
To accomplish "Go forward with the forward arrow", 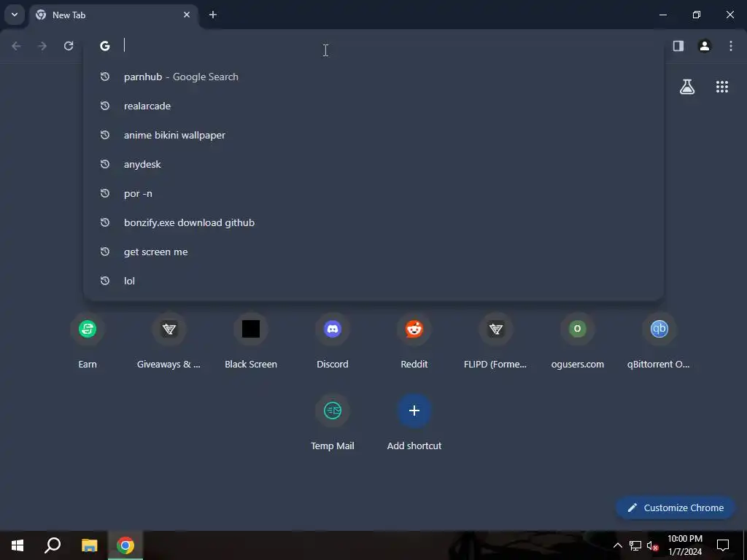I will point(42,46).
